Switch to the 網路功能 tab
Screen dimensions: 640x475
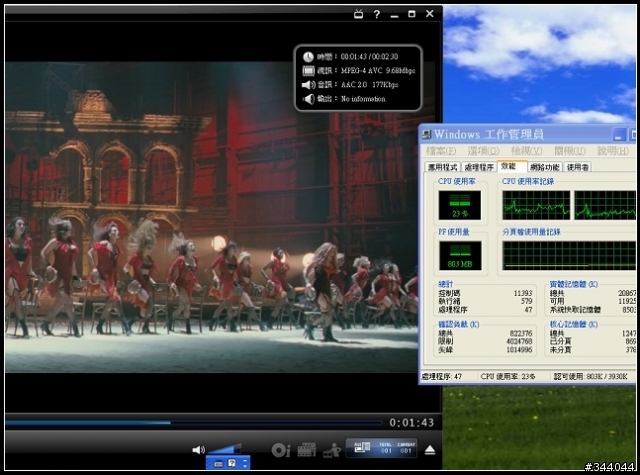click(545, 167)
